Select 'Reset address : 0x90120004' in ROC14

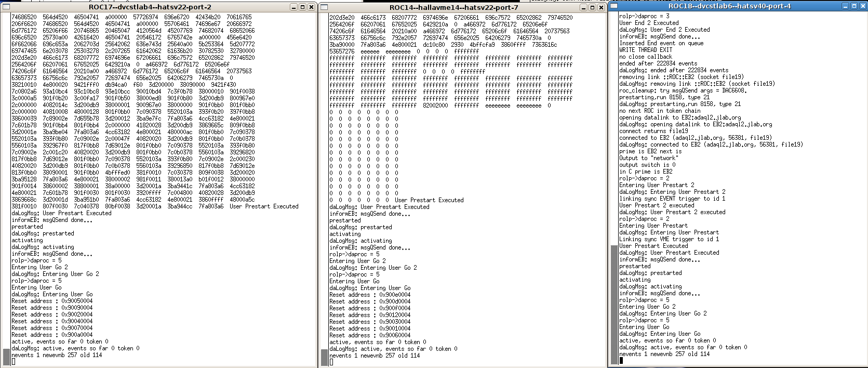pyautogui.click(x=370, y=315)
